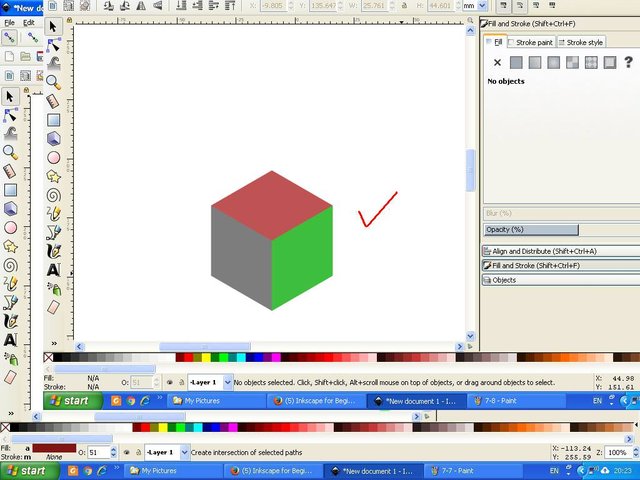This screenshot has height=480, width=640.
Task: Open the File menu
Action: pyautogui.click(x=9, y=22)
